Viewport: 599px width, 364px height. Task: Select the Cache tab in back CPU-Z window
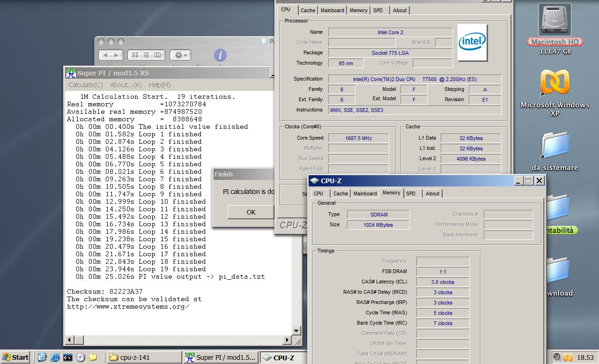tap(308, 10)
